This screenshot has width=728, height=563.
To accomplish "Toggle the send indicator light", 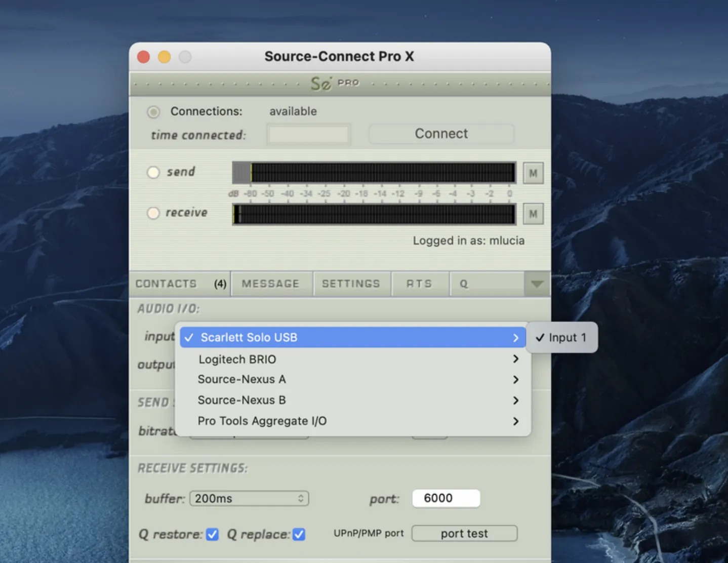I will click(x=153, y=172).
